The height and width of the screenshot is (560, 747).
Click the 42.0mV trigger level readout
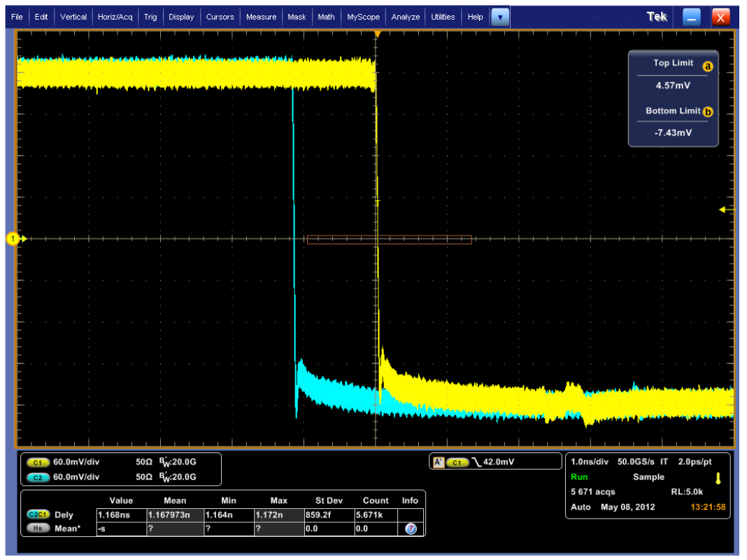click(498, 462)
